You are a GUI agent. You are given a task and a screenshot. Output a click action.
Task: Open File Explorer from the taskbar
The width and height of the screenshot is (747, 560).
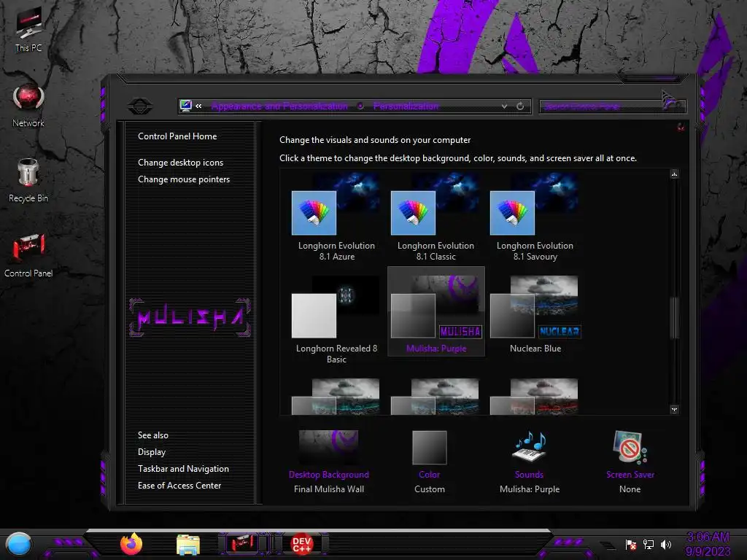coord(188,544)
